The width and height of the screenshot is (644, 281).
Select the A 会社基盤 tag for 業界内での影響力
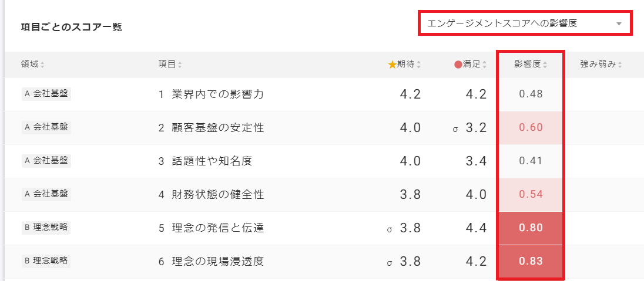(46, 94)
